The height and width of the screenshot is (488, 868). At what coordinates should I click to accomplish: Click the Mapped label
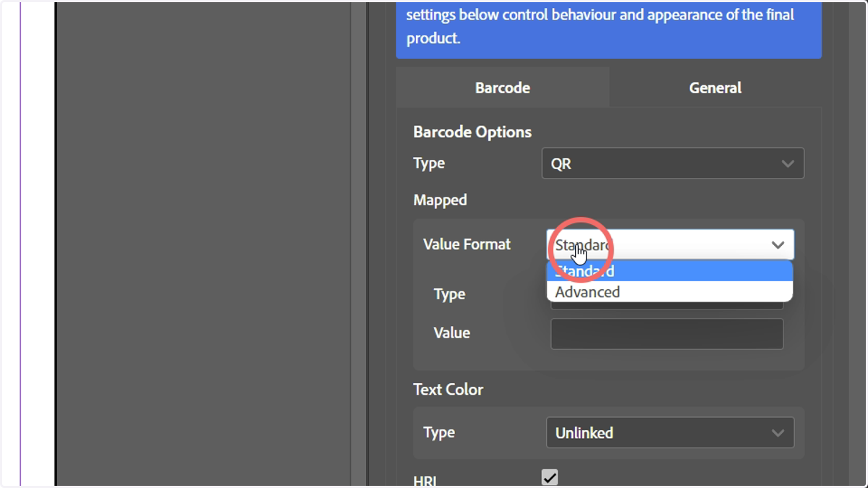(x=440, y=200)
